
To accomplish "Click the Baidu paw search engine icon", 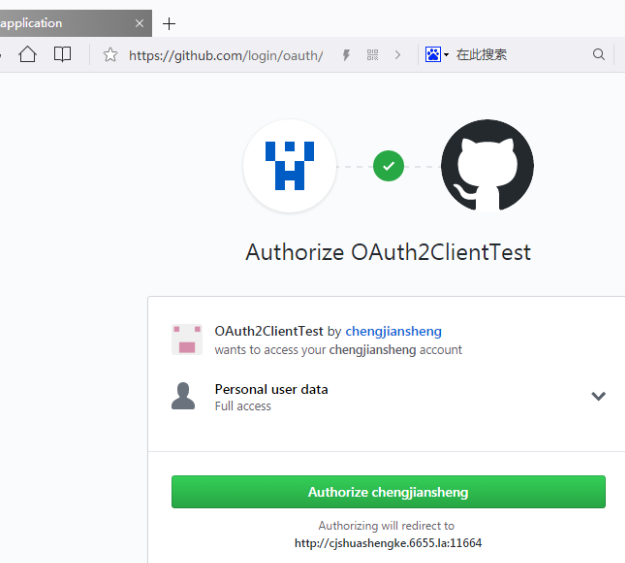I will (x=433, y=54).
